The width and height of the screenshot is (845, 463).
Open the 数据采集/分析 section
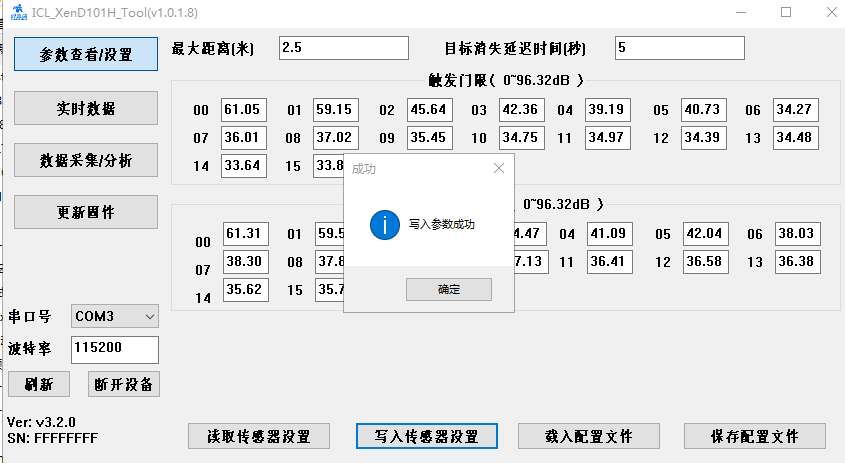point(86,160)
